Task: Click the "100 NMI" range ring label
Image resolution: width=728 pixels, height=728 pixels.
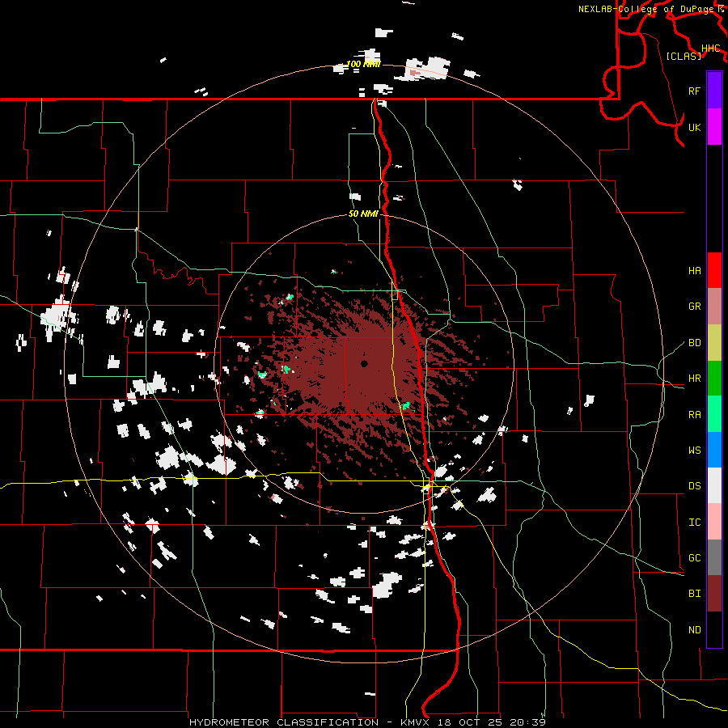Action: click(363, 64)
